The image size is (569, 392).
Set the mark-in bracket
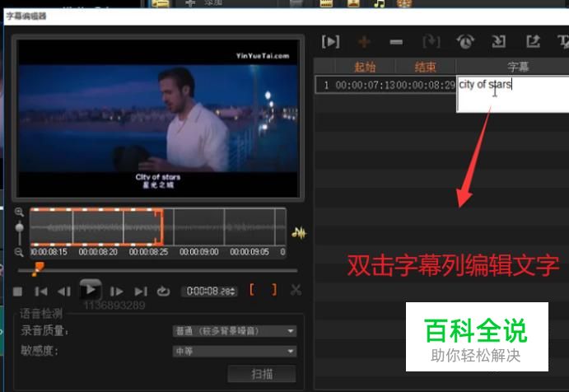tap(252, 290)
